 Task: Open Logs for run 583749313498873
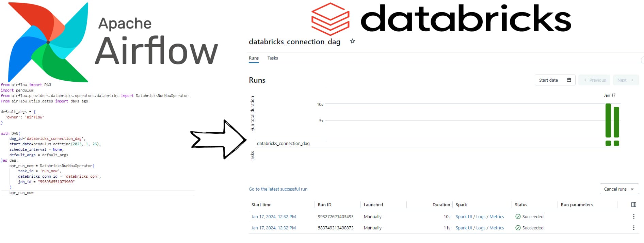(481, 228)
